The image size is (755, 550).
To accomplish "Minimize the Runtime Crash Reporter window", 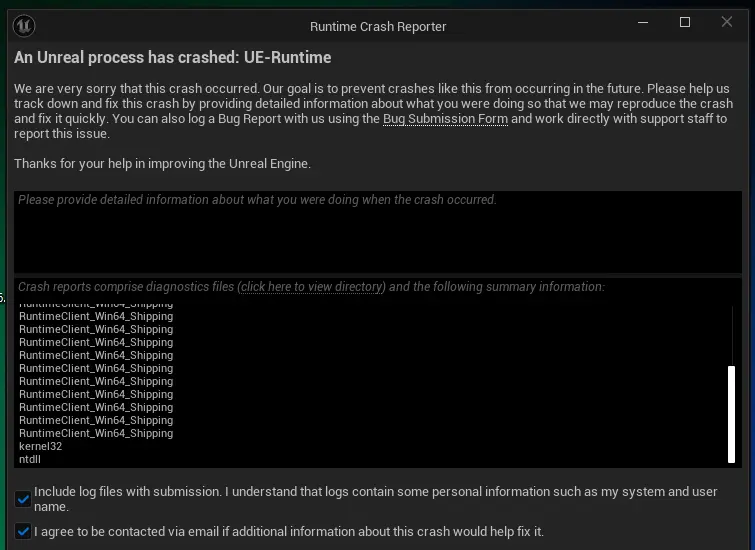I will [643, 22].
